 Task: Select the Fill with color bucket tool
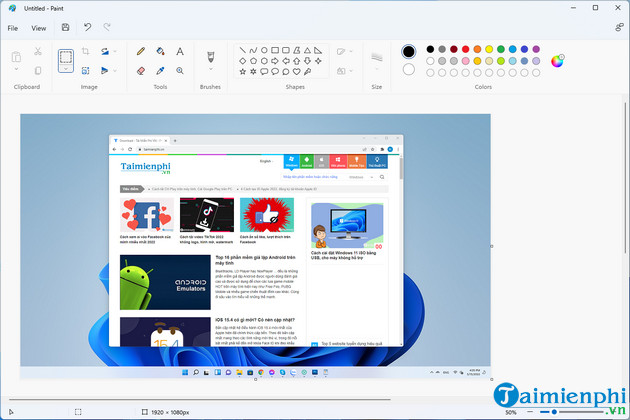160,51
